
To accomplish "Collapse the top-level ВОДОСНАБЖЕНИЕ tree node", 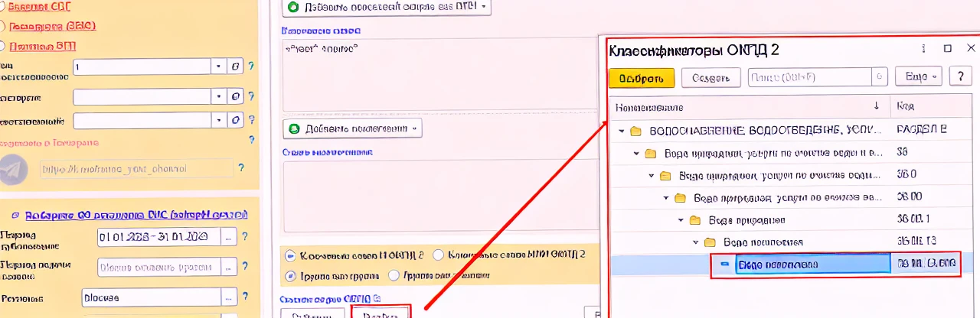I will [621, 131].
